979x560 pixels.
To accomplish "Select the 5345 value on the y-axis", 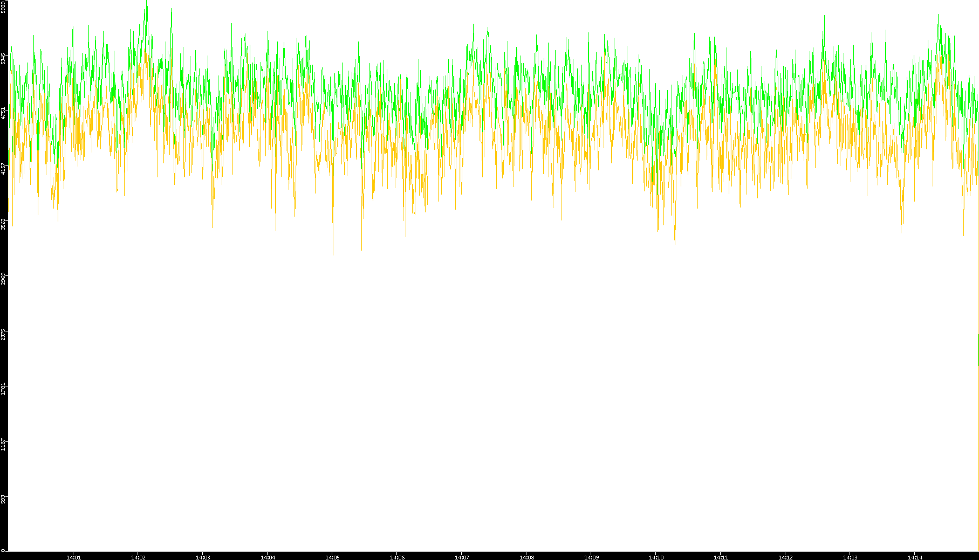I will [x=3, y=58].
